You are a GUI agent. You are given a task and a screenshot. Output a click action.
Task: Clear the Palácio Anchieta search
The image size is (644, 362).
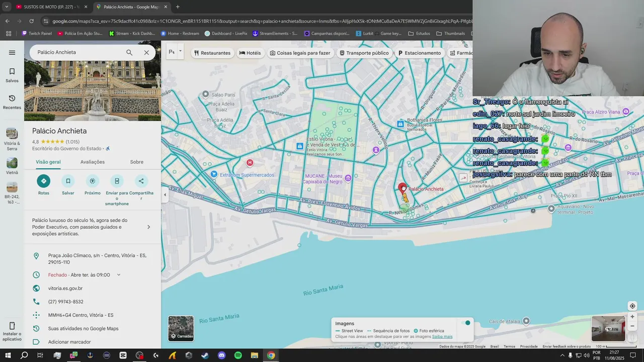[x=146, y=52]
